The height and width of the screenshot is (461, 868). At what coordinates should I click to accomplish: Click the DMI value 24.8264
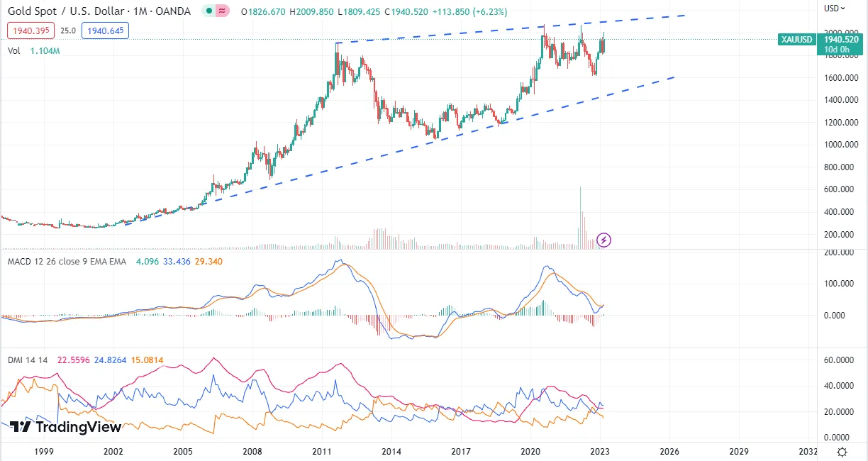point(110,360)
